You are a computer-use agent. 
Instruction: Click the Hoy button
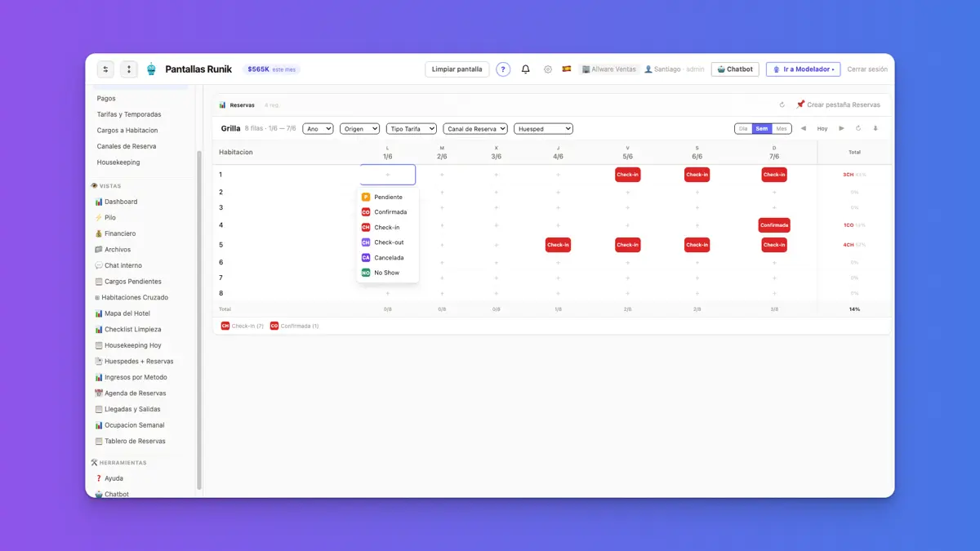click(x=822, y=128)
